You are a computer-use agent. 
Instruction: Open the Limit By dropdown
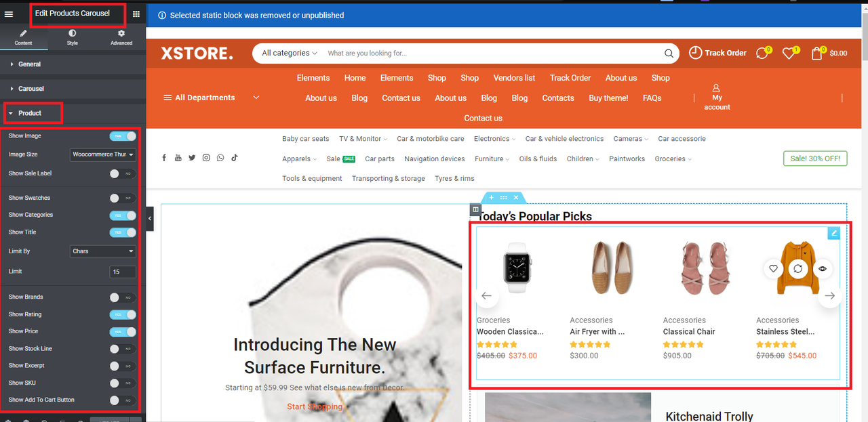click(103, 251)
